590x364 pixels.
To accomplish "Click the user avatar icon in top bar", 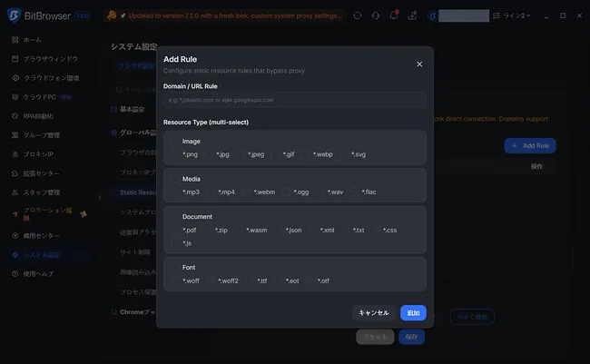I will pyautogui.click(x=432, y=15).
